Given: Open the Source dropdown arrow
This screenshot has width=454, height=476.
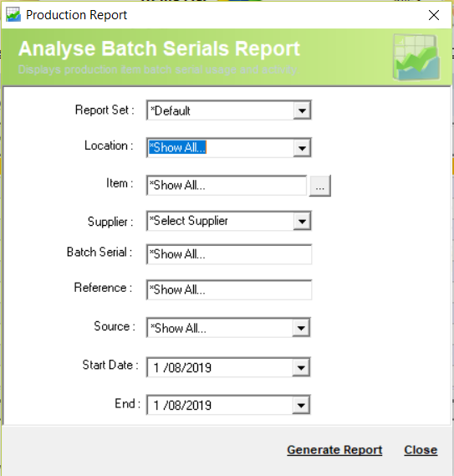Looking at the screenshot, I should [x=301, y=328].
